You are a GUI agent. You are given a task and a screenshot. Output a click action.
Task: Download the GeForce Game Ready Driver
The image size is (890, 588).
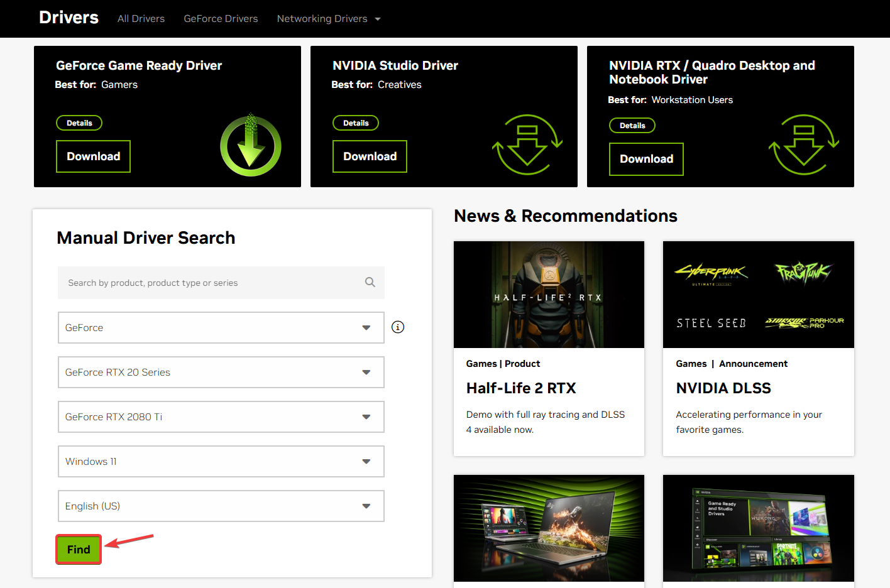click(x=93, y=156)
